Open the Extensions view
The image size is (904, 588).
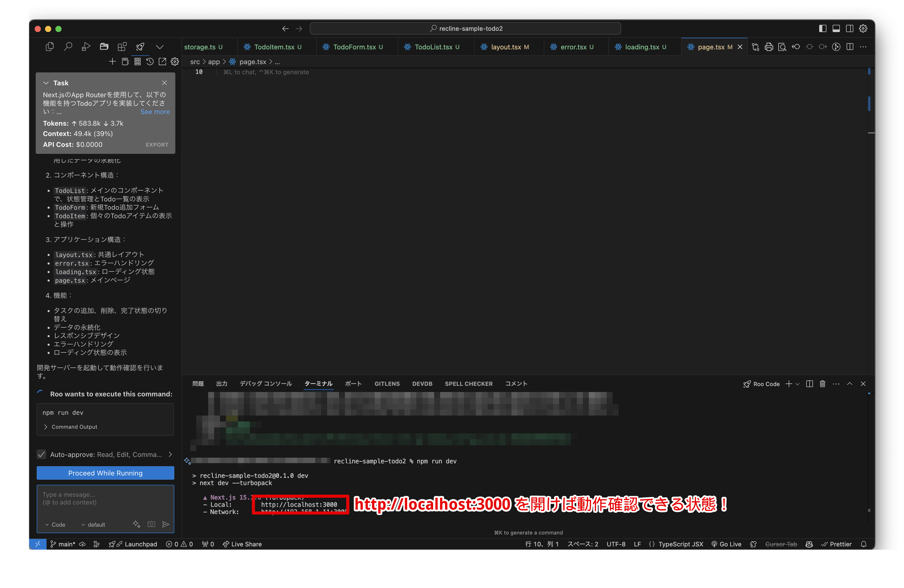122,47
